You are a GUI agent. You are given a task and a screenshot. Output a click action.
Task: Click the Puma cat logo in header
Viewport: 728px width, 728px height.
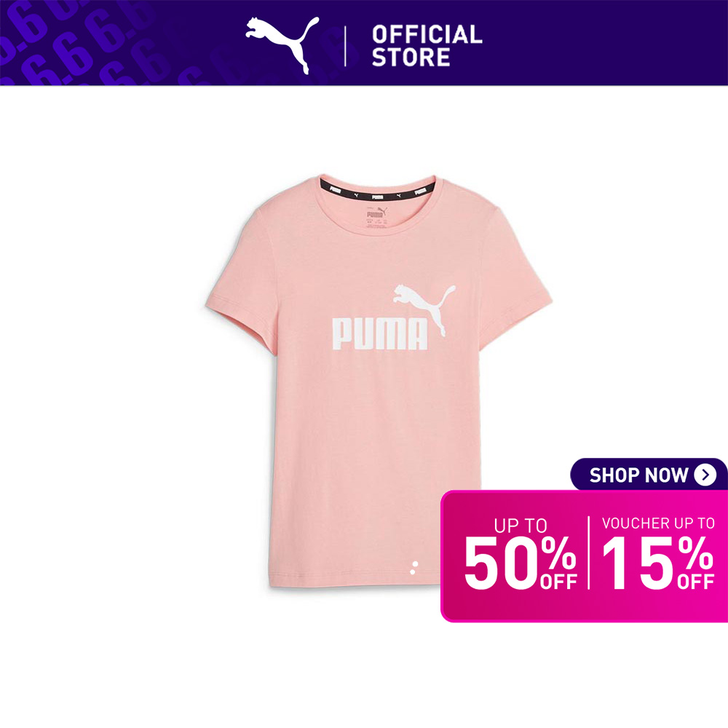[282, 45]
